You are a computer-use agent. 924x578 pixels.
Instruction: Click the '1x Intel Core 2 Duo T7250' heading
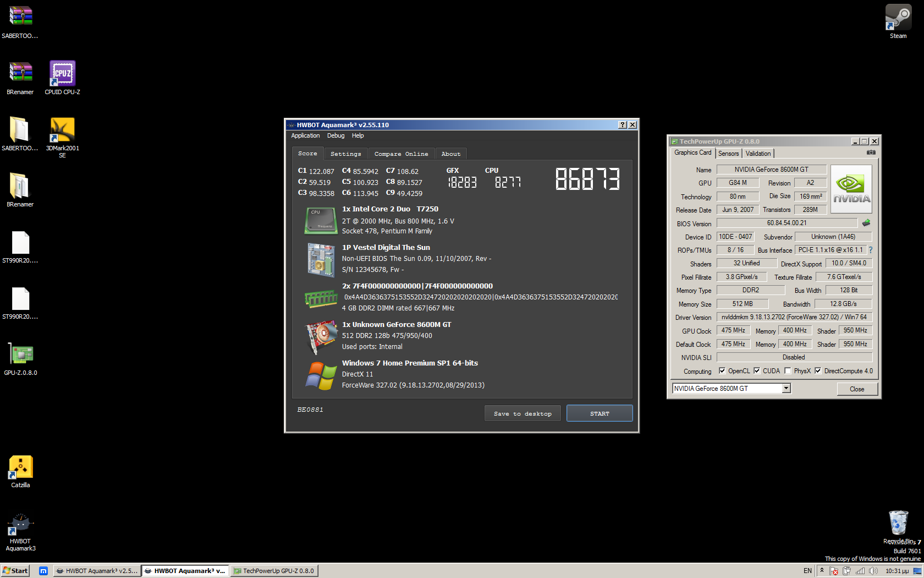coord(390,209)
